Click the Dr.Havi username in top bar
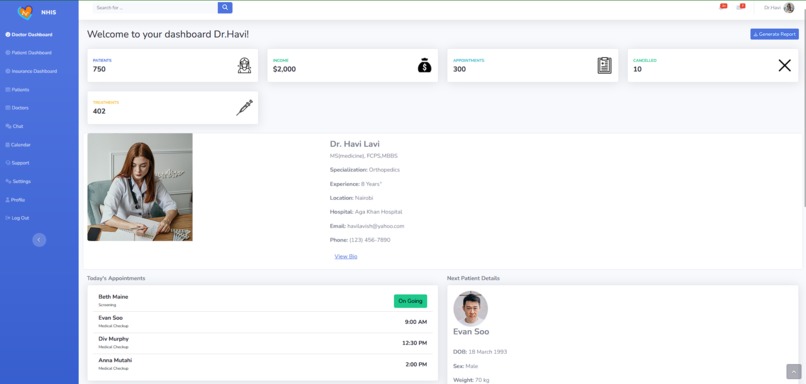 (x=772, y=8)
